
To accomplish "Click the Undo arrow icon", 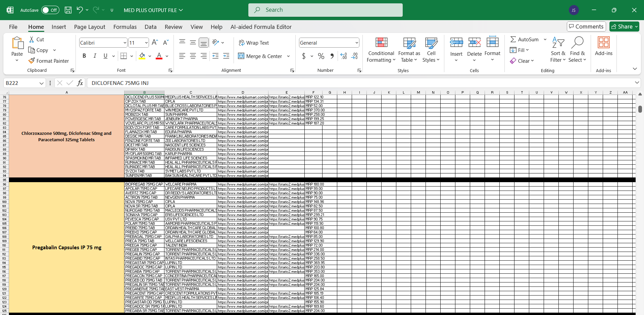I will [x=80, y=10].
